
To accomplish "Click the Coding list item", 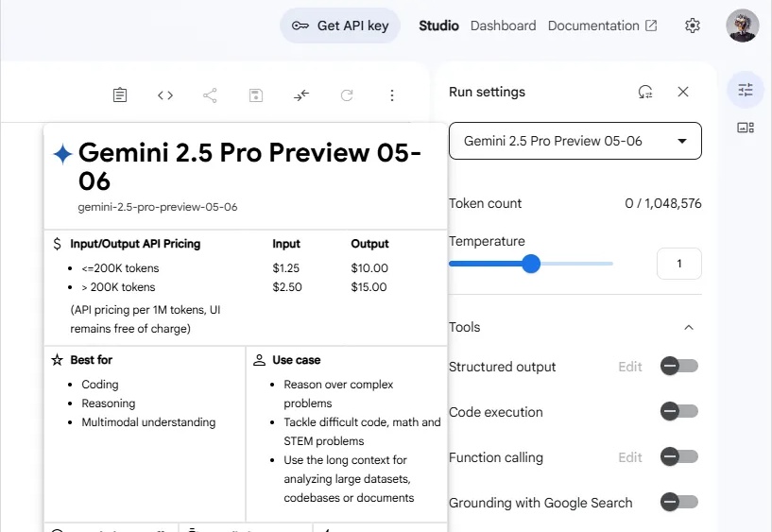I will click(x=100, y=385).
